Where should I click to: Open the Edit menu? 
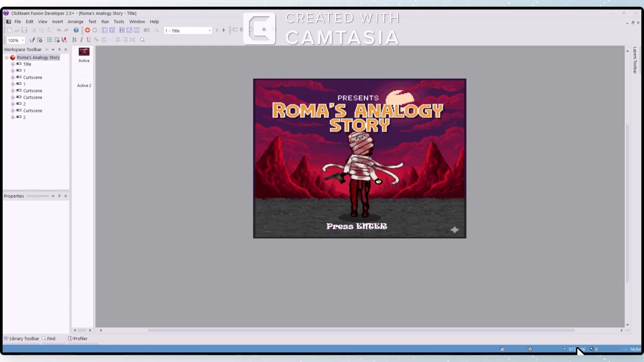pos(30,22)
